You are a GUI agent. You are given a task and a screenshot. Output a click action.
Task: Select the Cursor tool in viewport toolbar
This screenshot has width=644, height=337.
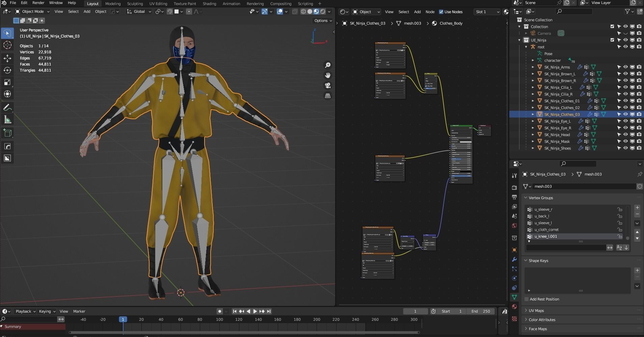tap(7, 45)
